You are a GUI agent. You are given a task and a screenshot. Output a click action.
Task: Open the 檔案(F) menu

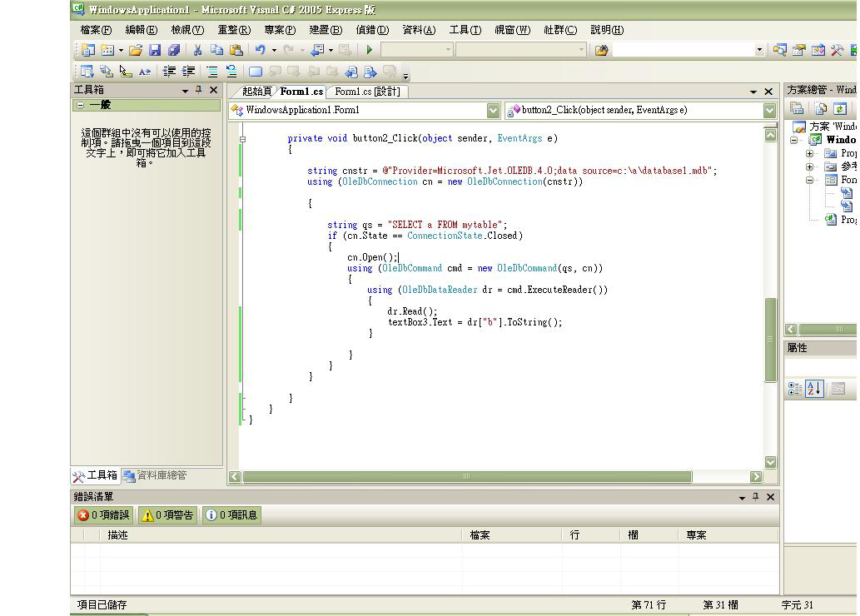96,30
